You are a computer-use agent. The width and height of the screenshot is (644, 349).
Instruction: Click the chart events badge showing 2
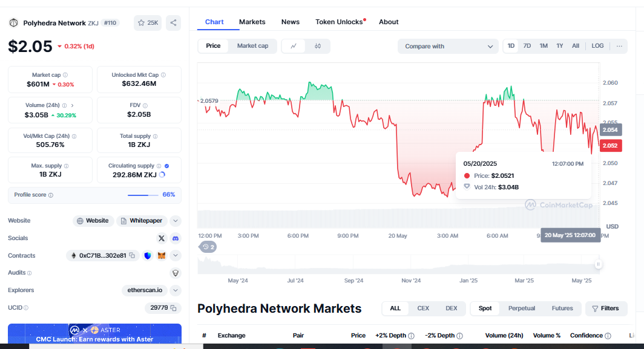pos(208,247)
